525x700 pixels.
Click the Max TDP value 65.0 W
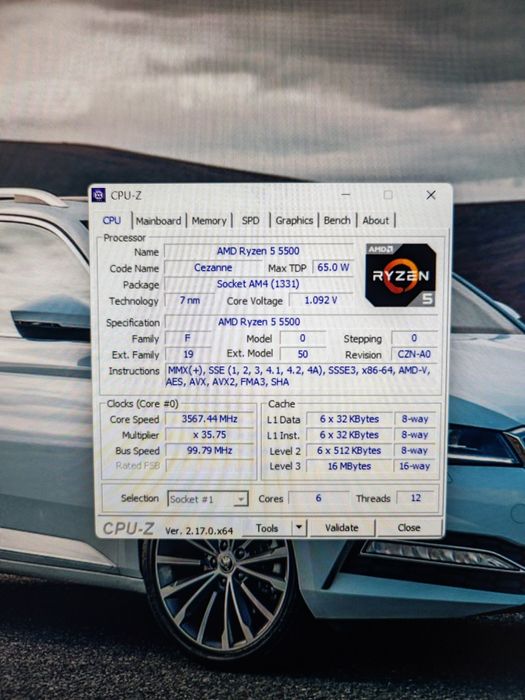click(333, 267)
